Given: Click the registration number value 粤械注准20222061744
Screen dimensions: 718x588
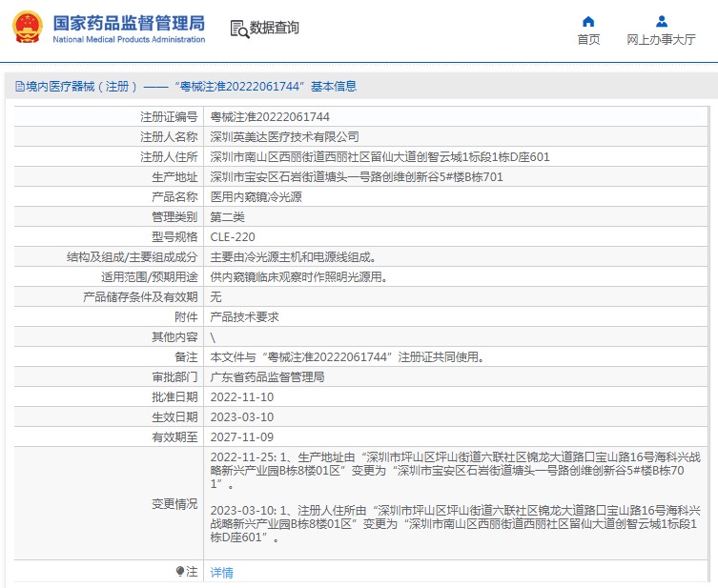Looking at the screenshot, I should (263, 117).
